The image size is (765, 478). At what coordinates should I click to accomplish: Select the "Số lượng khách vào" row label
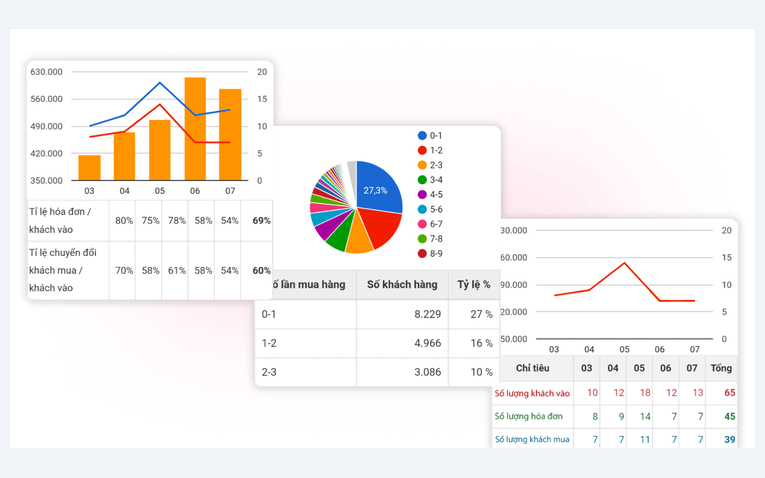coord(532,393)
